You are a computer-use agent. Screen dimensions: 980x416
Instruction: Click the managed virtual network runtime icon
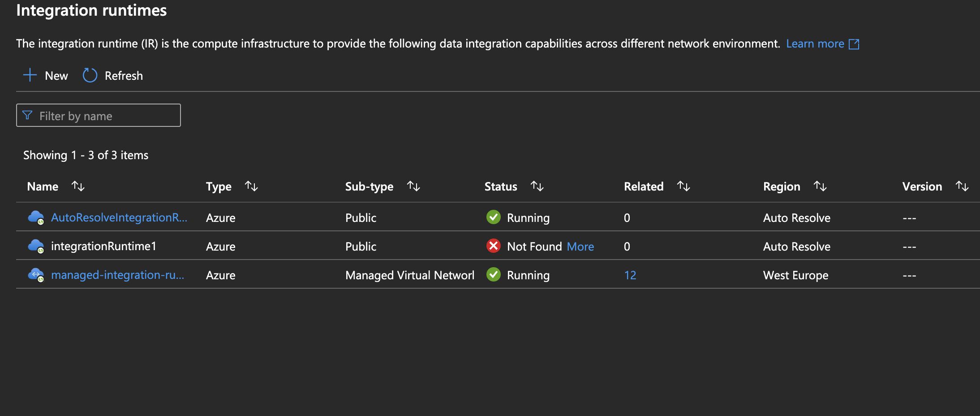point(36,274)
